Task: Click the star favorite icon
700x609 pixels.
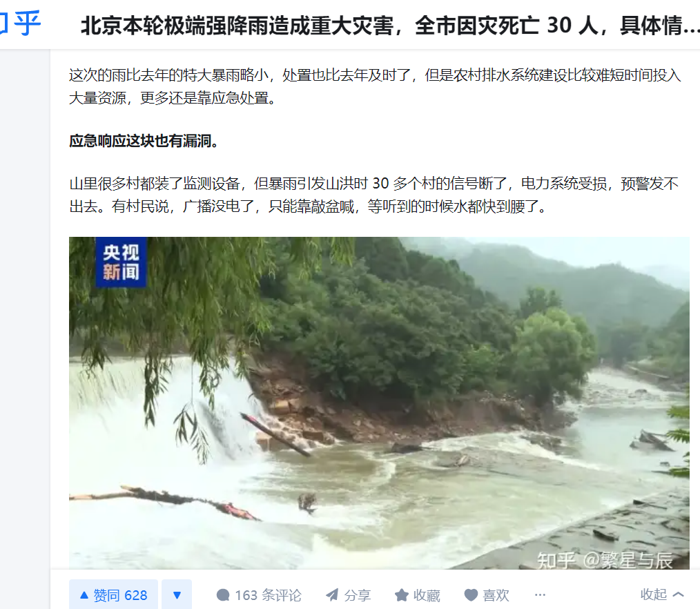Action: tap(401, 594)
